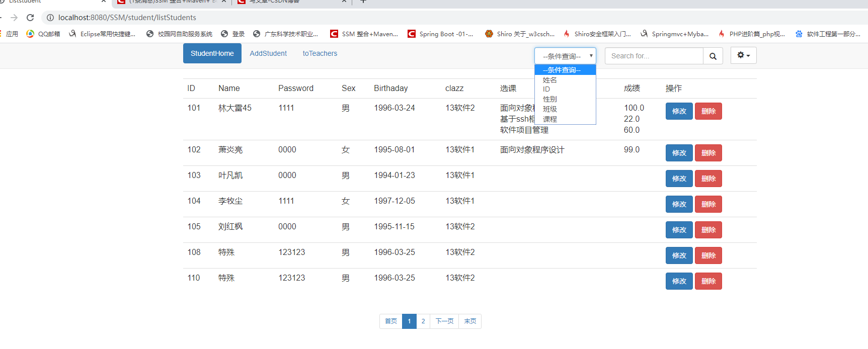
Task: Choose the highlighted --条件查询-- option
Action: tap(565, 70)
